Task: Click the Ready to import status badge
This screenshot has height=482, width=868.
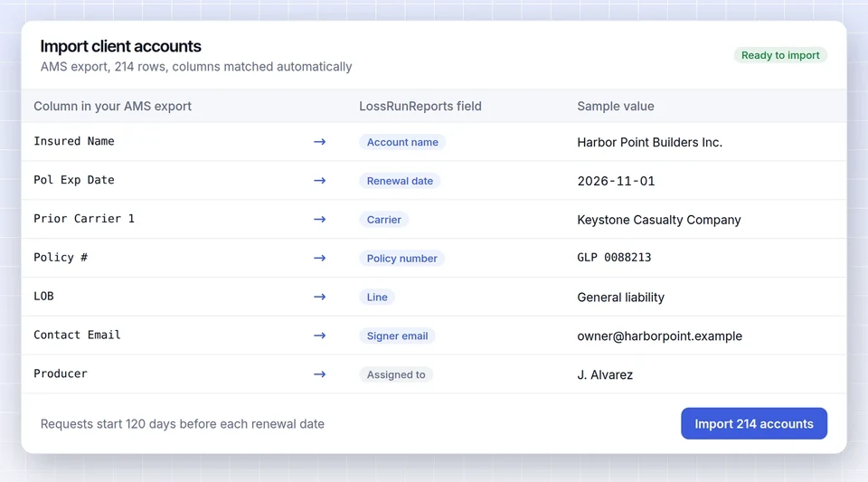Action: pos(780,55)
